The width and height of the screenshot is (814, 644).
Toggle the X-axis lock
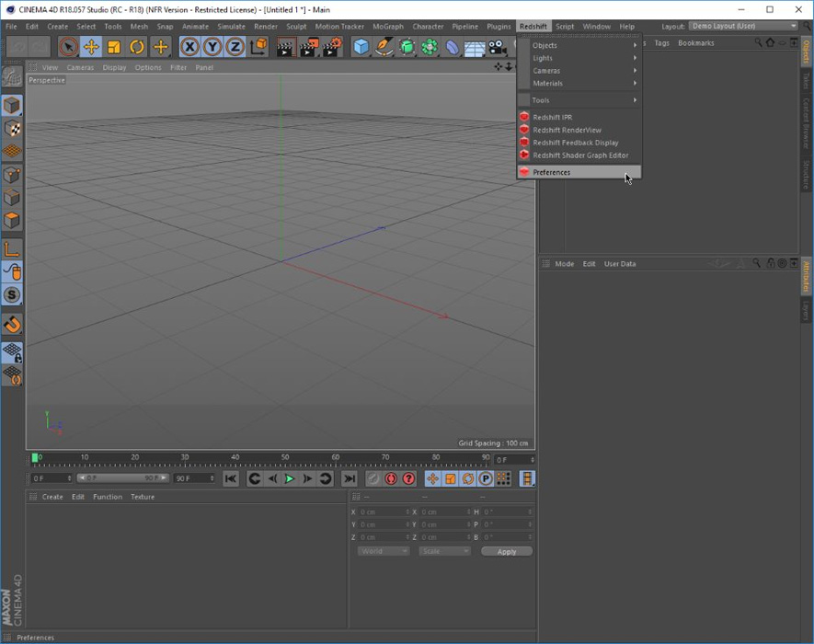pos(189,47)
